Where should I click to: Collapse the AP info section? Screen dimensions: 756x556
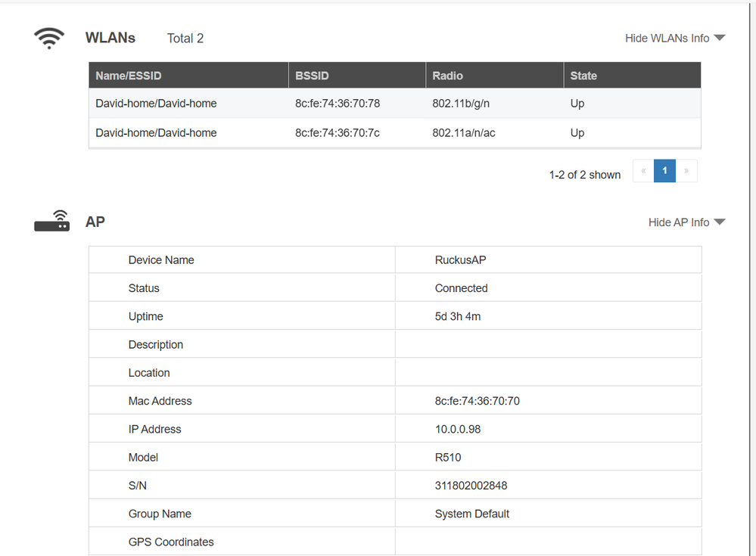679,222
